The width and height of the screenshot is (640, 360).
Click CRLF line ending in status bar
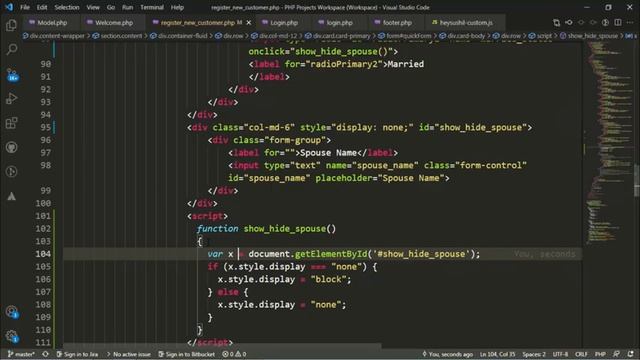click(581, 354)
